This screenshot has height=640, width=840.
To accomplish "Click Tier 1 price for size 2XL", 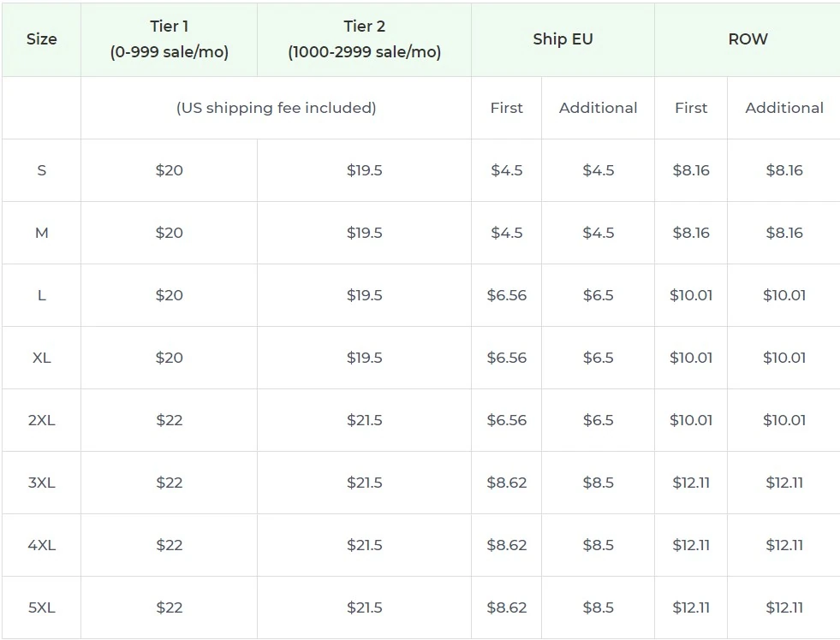I will pos(170,420).
